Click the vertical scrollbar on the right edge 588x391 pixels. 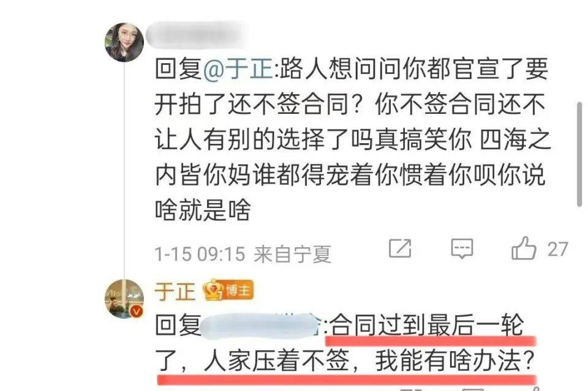click(x=579, y=154)
